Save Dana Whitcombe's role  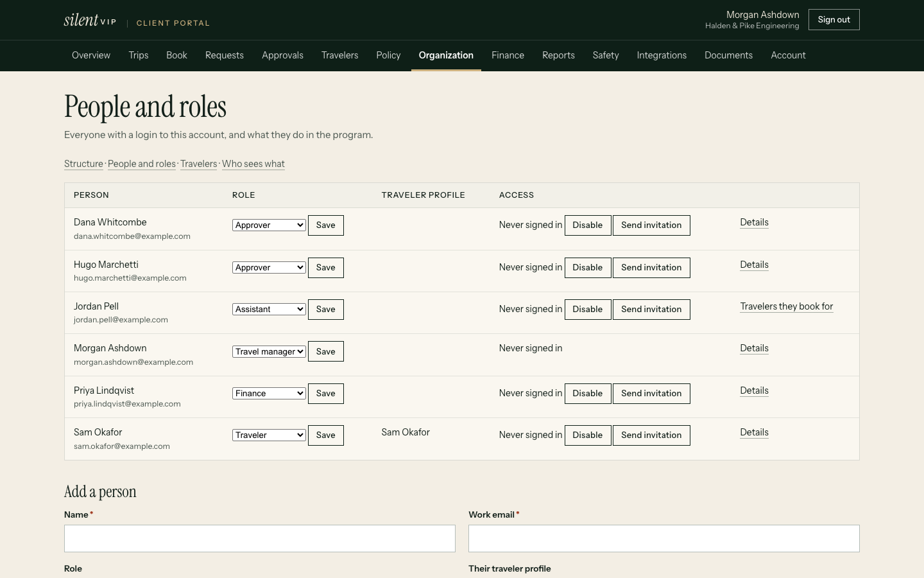coord(326,225)
